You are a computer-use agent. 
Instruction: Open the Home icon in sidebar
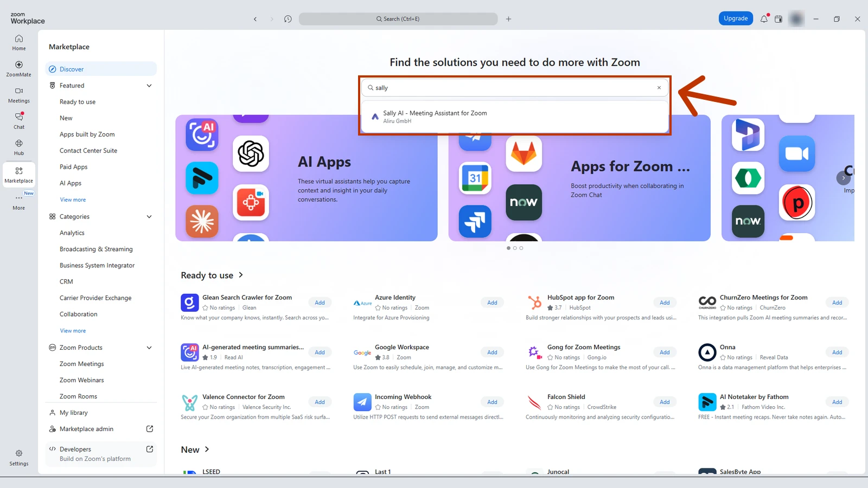tap(19, 42)
